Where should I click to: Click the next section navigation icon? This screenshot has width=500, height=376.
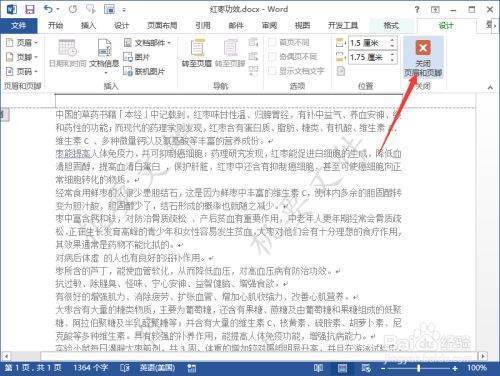[x=253, y=56]
